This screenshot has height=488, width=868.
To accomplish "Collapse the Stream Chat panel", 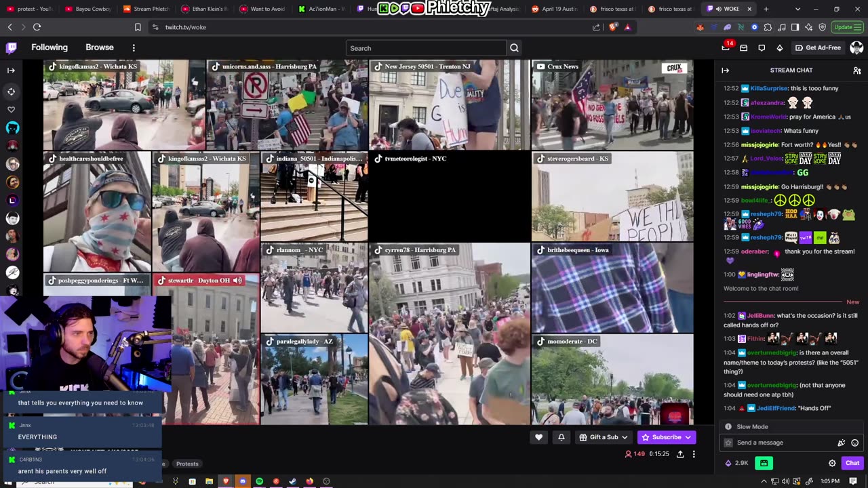I will click(x=725, y=70).
